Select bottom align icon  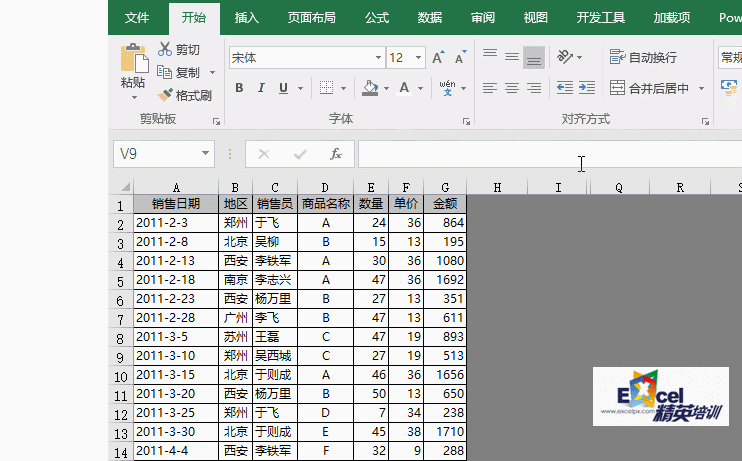click(534, 57)
